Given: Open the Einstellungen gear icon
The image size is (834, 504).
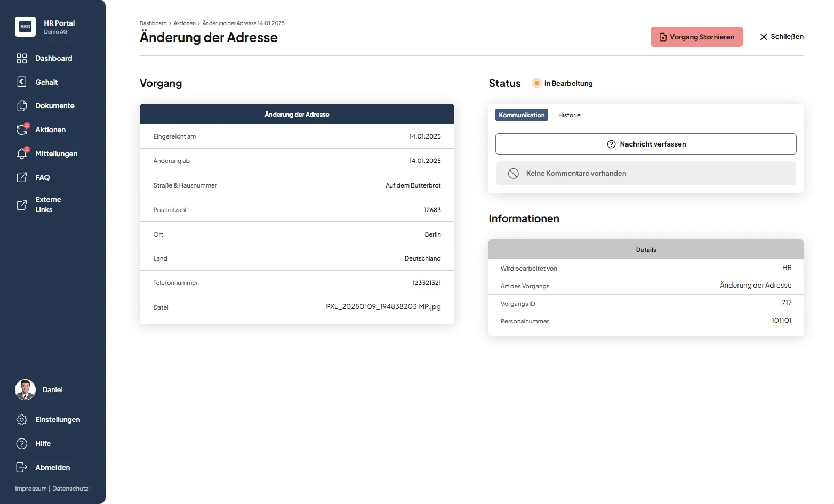Looking at the screenshot, I should click(22, 420).
